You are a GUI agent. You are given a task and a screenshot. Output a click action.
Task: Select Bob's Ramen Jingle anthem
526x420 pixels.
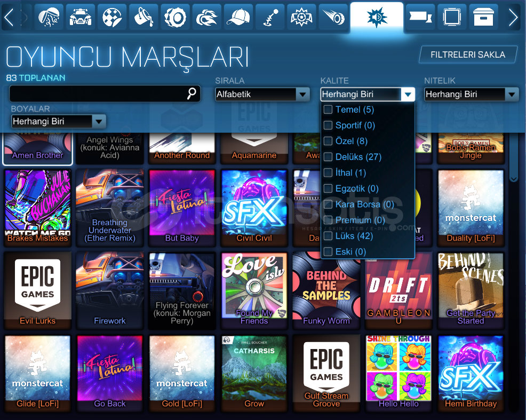(471, 148)
